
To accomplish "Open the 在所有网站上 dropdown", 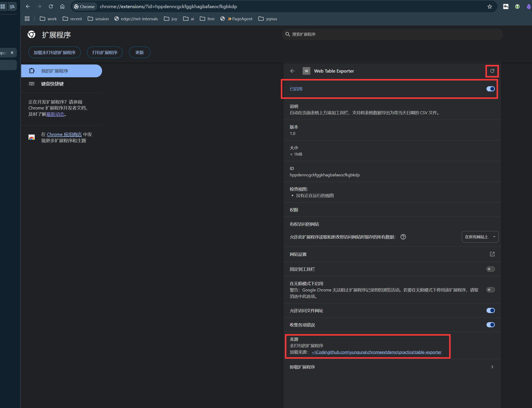I will click(480, 237).
